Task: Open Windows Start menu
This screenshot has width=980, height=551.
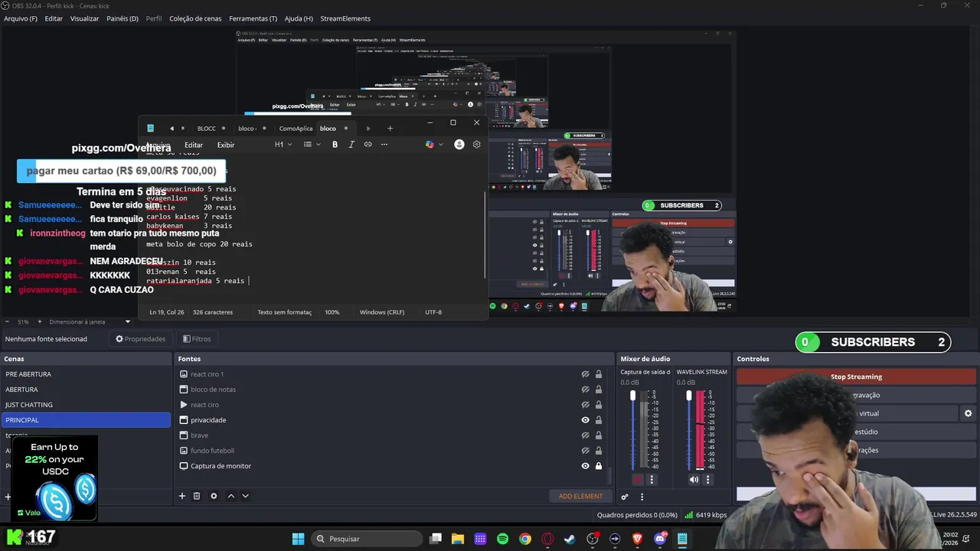Action: tap(299, 539)
